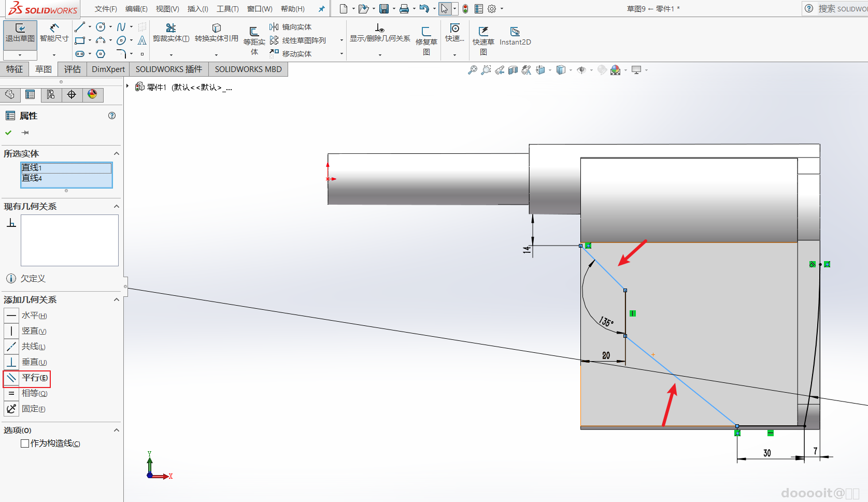Toggle the pushpin to keep panel visible
868x502 pixels.
click(25, 133)
